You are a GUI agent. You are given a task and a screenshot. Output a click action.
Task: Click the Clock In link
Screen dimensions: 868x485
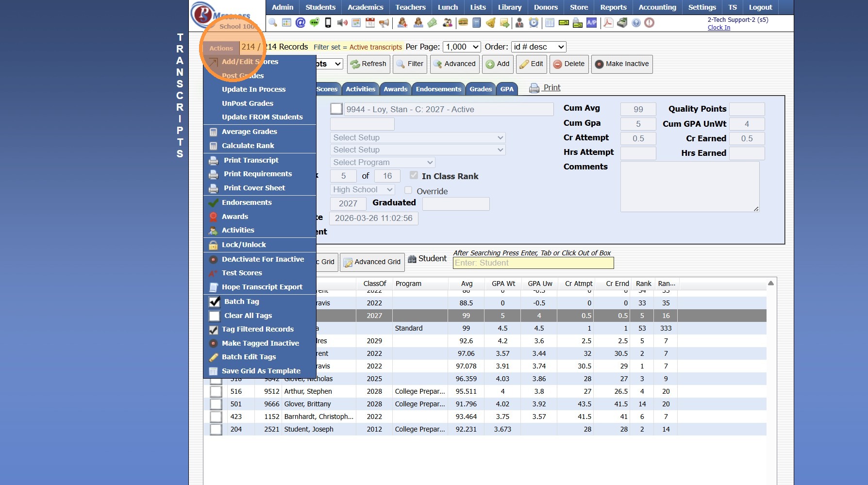718,28
